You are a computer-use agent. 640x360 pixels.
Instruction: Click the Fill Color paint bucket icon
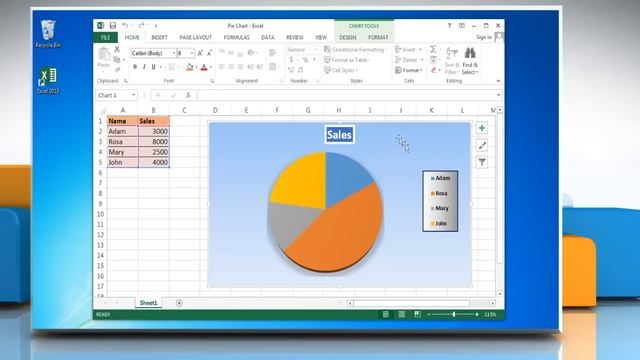tap(189, 67)
